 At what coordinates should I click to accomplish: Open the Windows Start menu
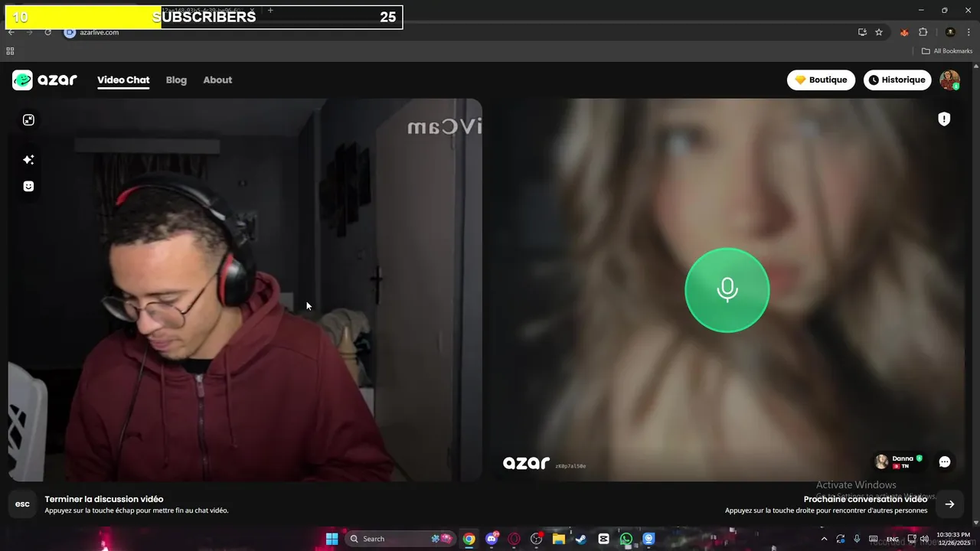pos(332,539)
